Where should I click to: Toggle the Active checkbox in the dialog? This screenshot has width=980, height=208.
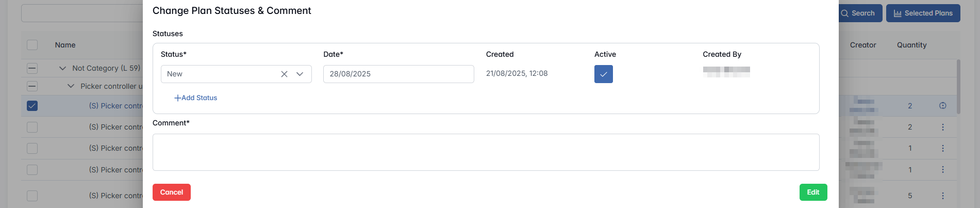(603, 74)
